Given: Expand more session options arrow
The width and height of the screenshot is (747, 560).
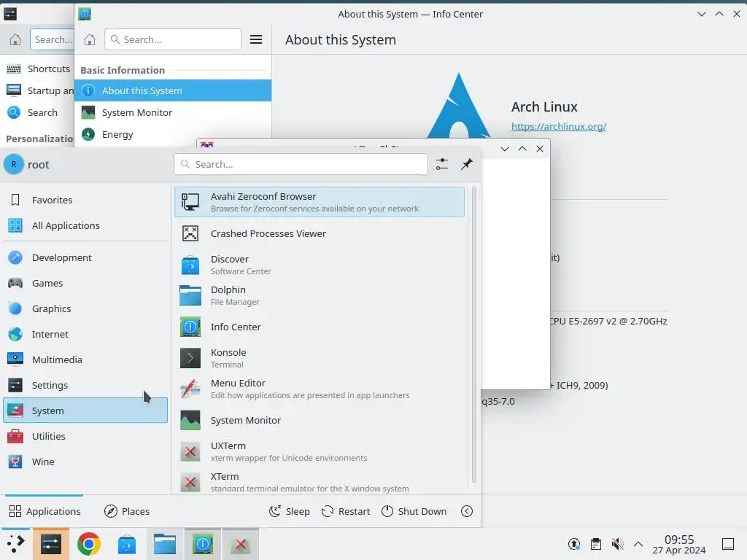Looking at the screenshot, I should (x=467, y=511).
